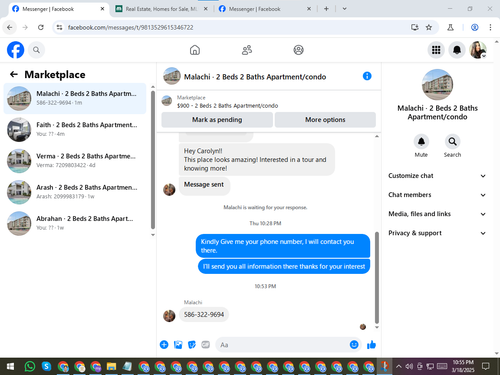Open the system notification center icon
This screenshot has width=500, height=375.
click(486, 367)
